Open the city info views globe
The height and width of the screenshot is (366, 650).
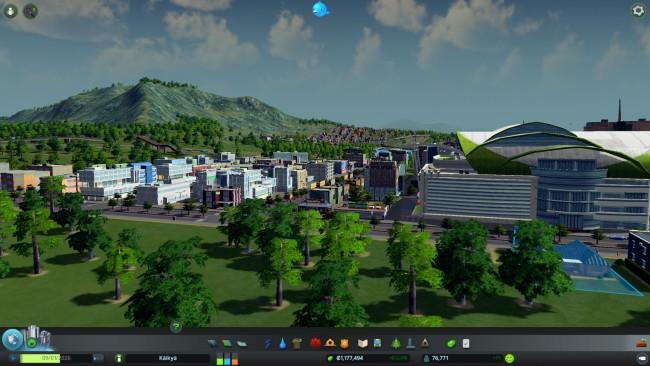pos(12,339)
